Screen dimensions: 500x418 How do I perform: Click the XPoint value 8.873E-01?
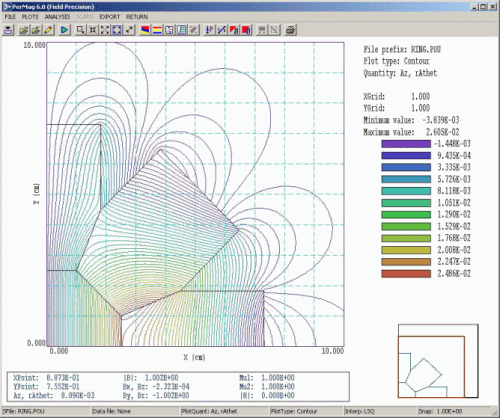63,378
